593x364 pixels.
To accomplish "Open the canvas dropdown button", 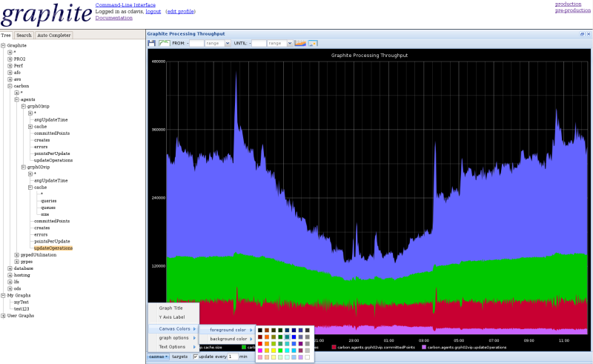I will [158, 357].
